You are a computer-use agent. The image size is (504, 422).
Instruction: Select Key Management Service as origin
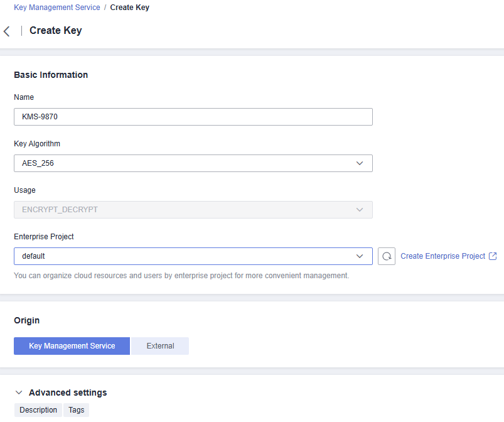(72, 346)
